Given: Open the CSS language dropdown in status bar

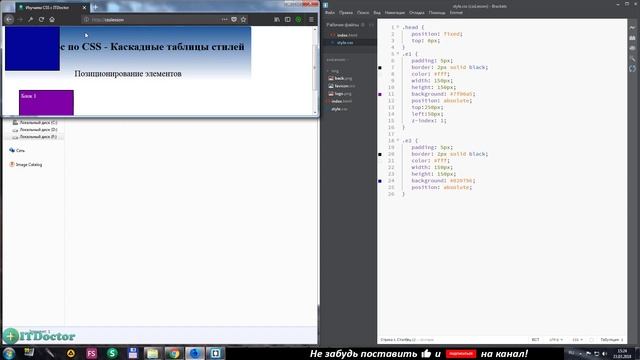Looking at the screenshot, I should coord(577,340).
